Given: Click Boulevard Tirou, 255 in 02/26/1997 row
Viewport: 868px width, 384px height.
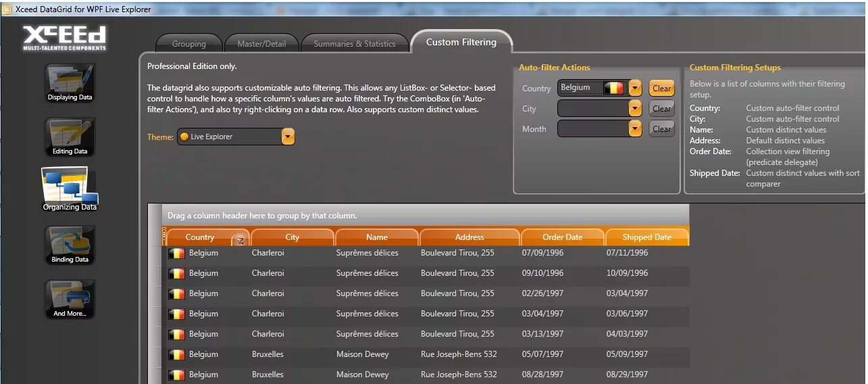Looking at the screenshot, I should [457, 293].
